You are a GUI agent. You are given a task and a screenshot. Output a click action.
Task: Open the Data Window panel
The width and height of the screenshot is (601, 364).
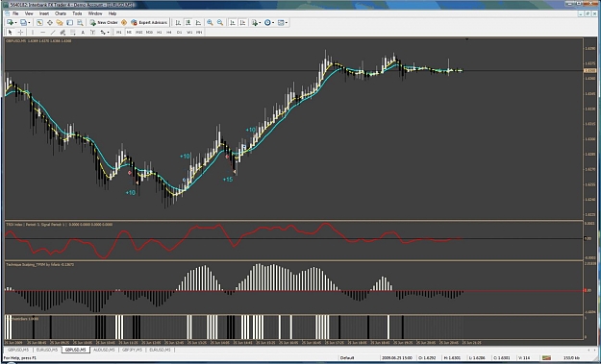pyautogui.click(x=50, y=23)
